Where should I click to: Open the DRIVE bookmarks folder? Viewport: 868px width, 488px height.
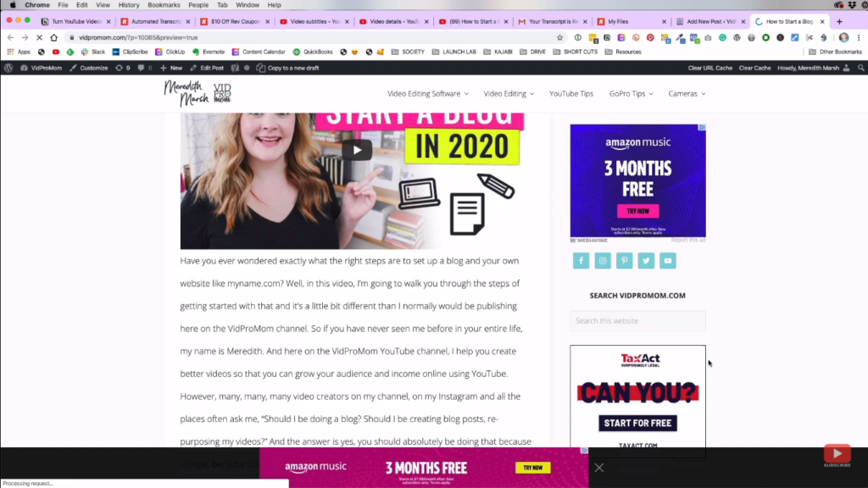coord(532,52)
